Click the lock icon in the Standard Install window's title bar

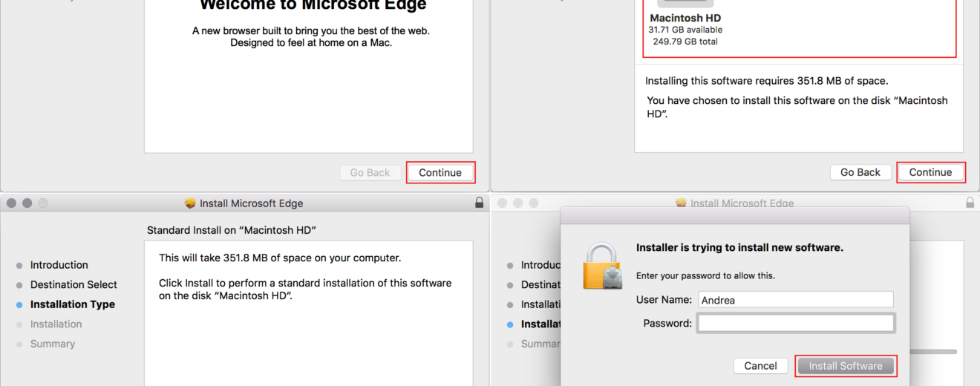(x=479, y=203)
